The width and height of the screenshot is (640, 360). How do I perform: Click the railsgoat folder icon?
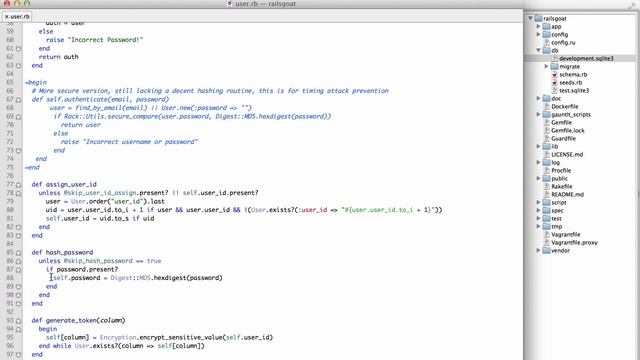point(538,18)
